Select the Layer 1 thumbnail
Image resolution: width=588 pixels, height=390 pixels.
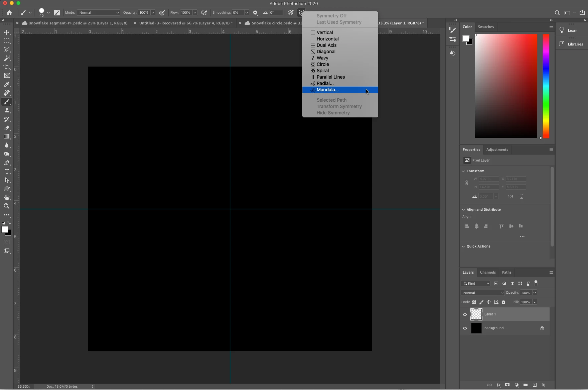[476, 314]
